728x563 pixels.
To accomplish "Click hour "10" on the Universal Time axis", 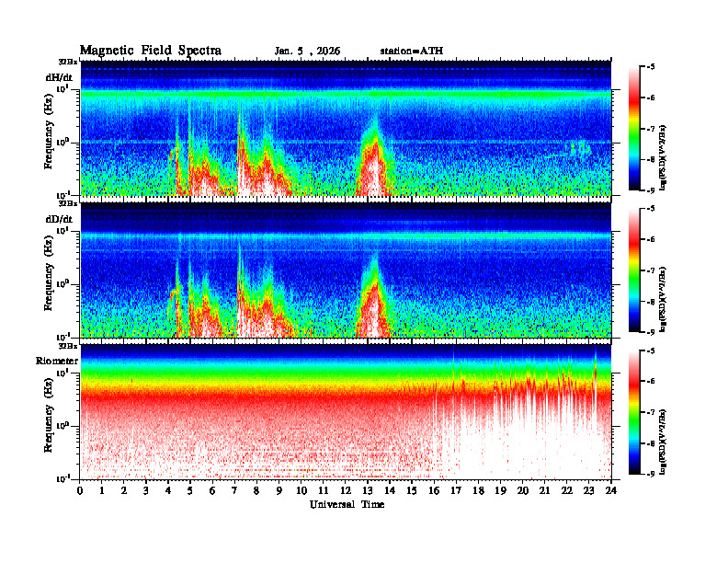I will click(301, 491).
